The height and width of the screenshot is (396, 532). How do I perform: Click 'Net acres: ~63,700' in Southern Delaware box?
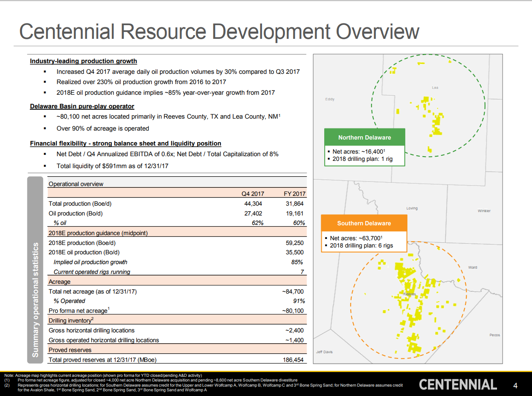coord(356,238)
